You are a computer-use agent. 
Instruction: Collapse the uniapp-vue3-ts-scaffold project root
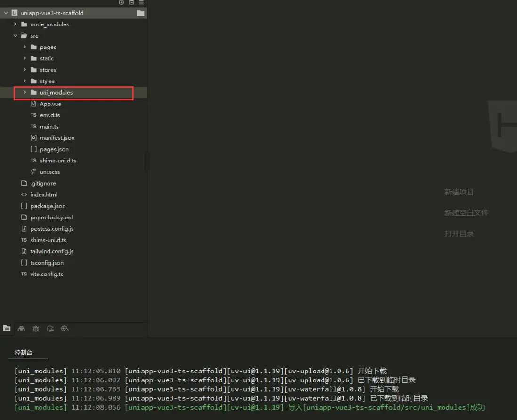[6, 13]
